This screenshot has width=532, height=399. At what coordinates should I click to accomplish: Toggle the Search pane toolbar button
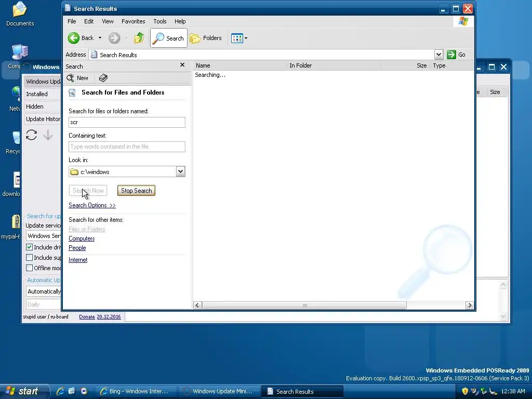pos(169,38)
